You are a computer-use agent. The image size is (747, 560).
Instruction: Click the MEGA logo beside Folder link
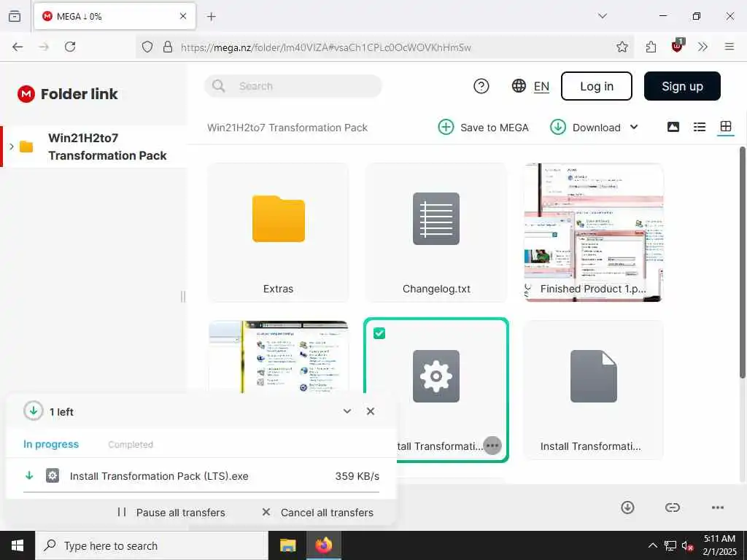26,94
